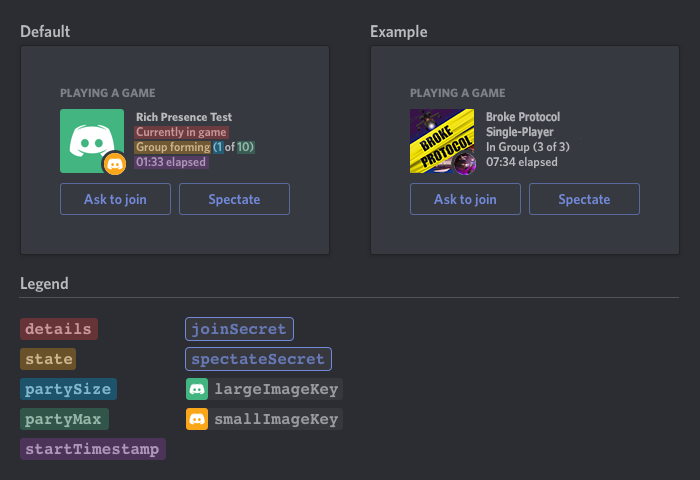Select the yellow state legend tag
Image resolution: width=700 pixels, height=480 pixels.
pos(48,359)
